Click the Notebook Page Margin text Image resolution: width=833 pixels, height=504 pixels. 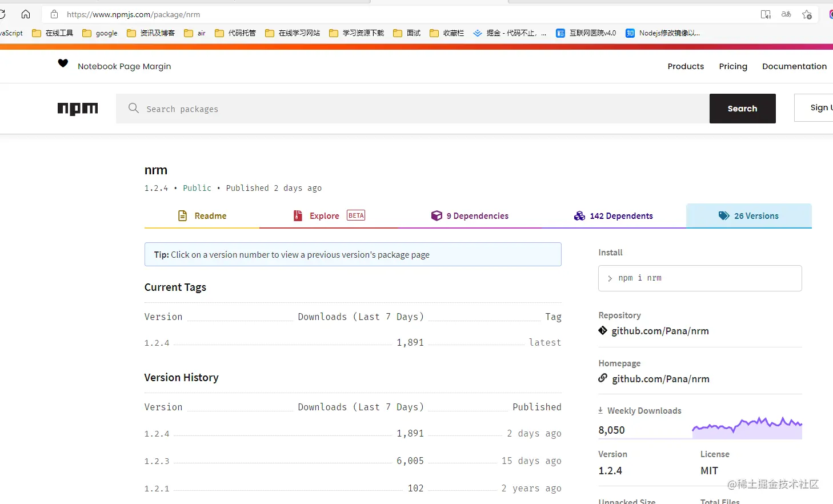coord(124,66)
